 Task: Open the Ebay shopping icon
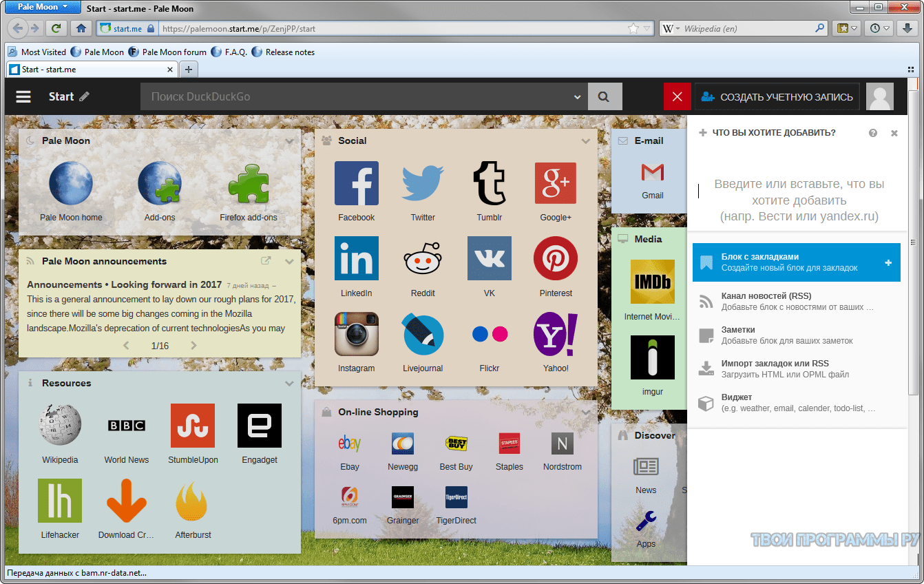click(350, 444)
